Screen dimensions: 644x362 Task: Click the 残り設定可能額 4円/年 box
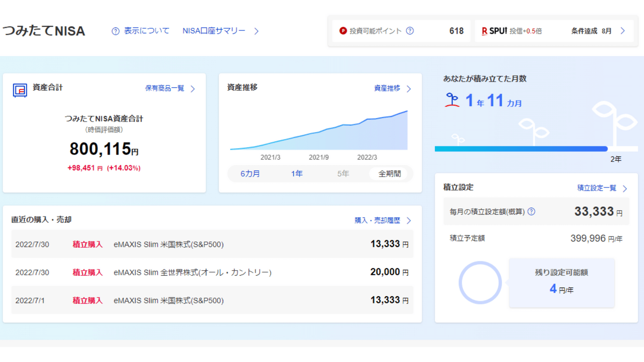[562, 283]
